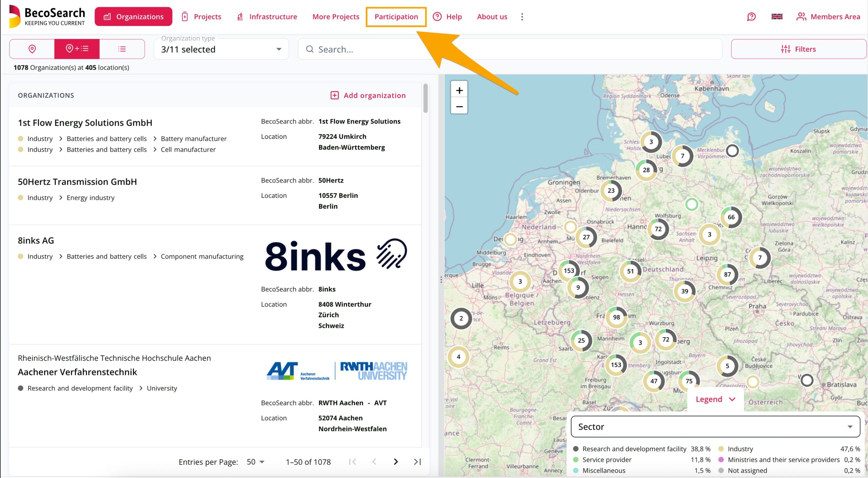Viewport: 868px width, 478px height.
Task: Open the Organizations tab
Action: pos(133,17)
